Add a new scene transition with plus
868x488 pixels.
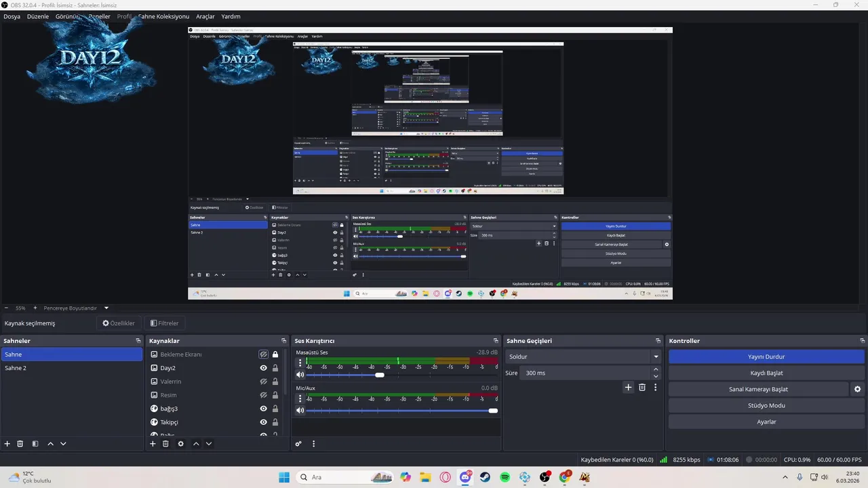pos(628,387)
